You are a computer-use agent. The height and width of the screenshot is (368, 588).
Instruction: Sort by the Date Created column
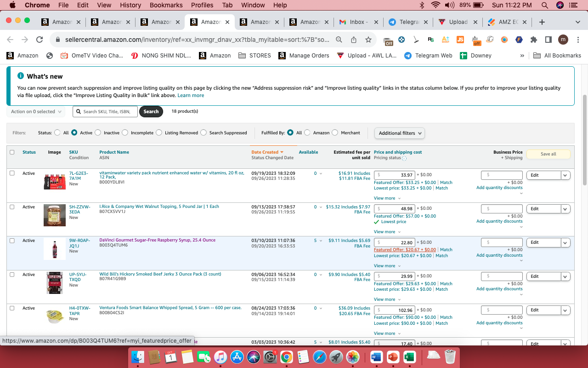point(267,152)
